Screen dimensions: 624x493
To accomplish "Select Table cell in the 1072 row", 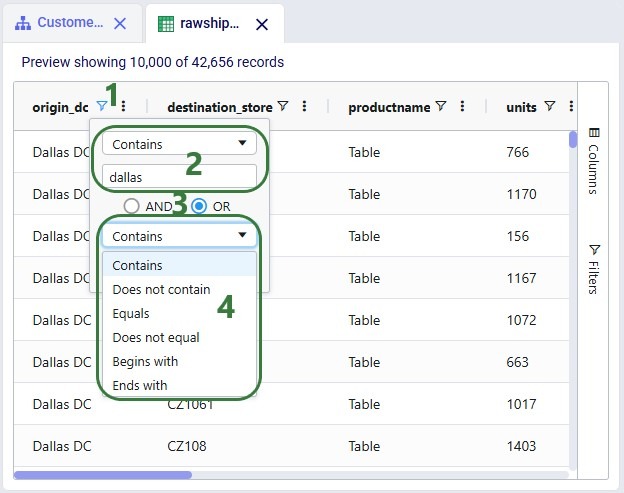I will tap(364, 320).
